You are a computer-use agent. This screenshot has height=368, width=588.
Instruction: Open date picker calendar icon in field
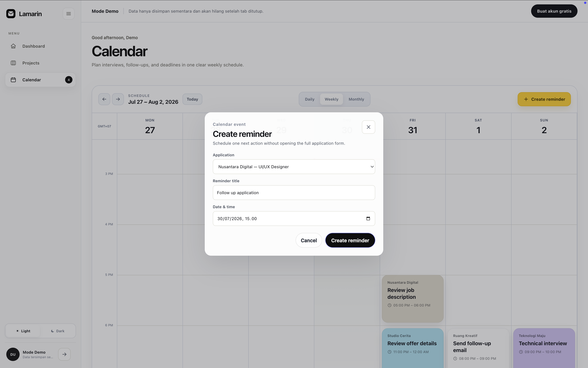(x=368, y=219)
